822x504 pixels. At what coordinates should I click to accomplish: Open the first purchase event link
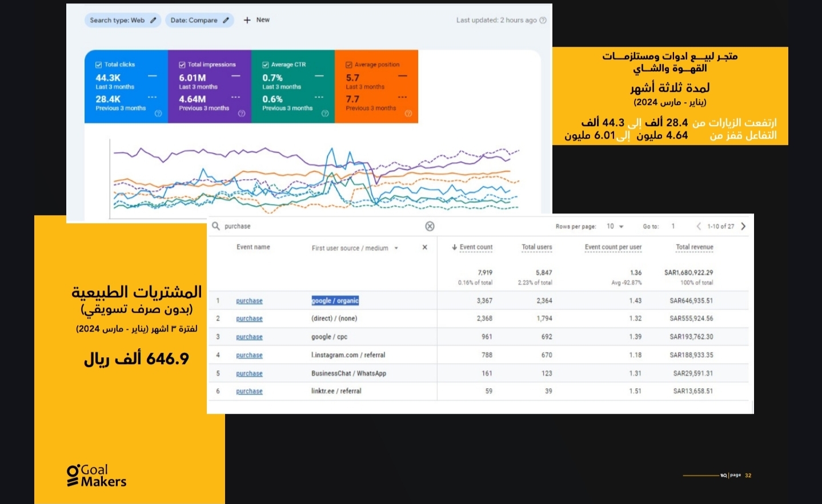[249, 300]
